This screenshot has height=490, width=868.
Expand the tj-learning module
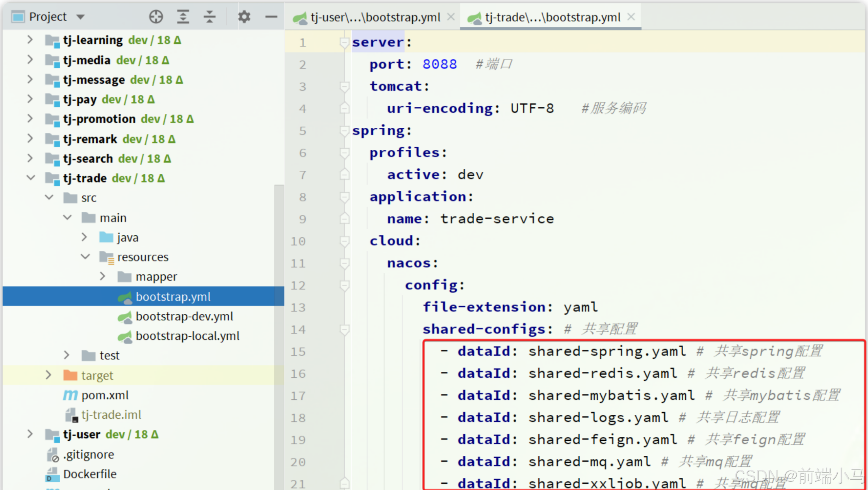pos(30,40)
